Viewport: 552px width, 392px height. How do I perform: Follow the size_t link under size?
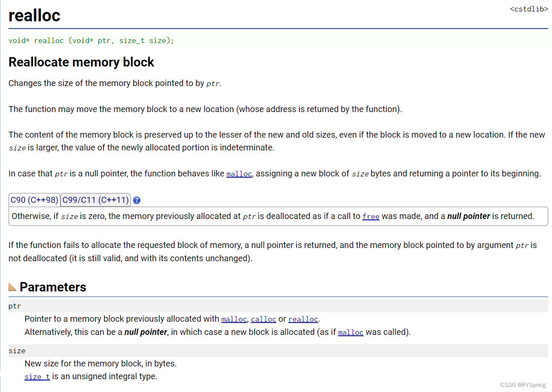coord(37,377)
